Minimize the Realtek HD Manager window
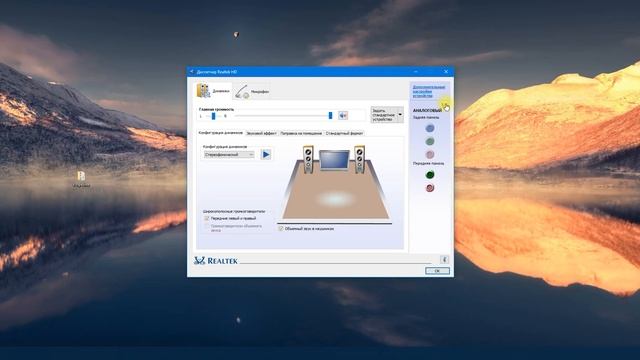The image size is (640, 360). pos(416,71)
